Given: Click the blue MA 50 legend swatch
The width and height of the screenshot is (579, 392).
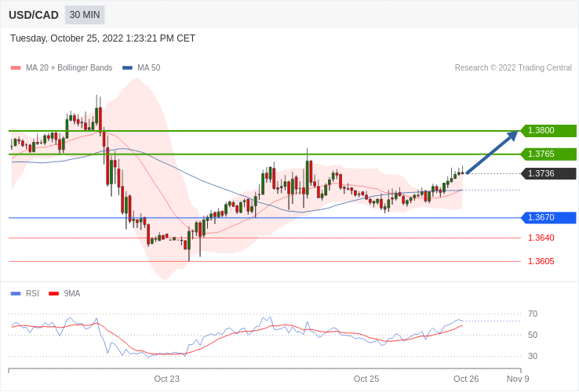Looking at the screenshot, I should click(127, 68).
